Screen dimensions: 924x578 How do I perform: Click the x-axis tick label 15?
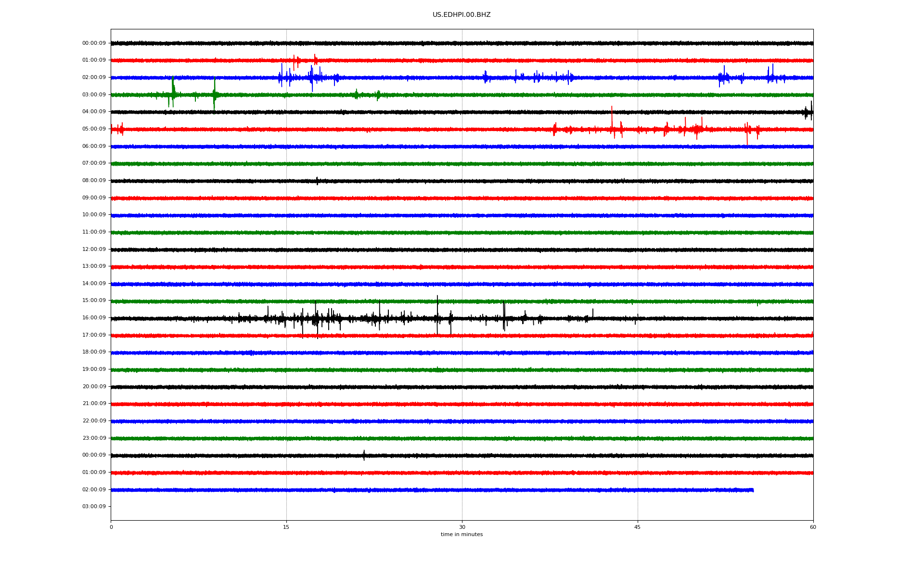click(286, 527)
